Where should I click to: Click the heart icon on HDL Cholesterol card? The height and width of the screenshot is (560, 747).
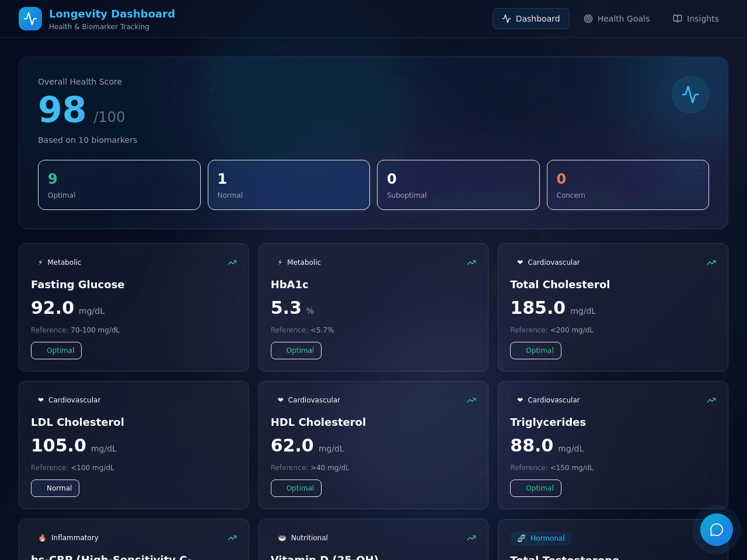point(281,400)
